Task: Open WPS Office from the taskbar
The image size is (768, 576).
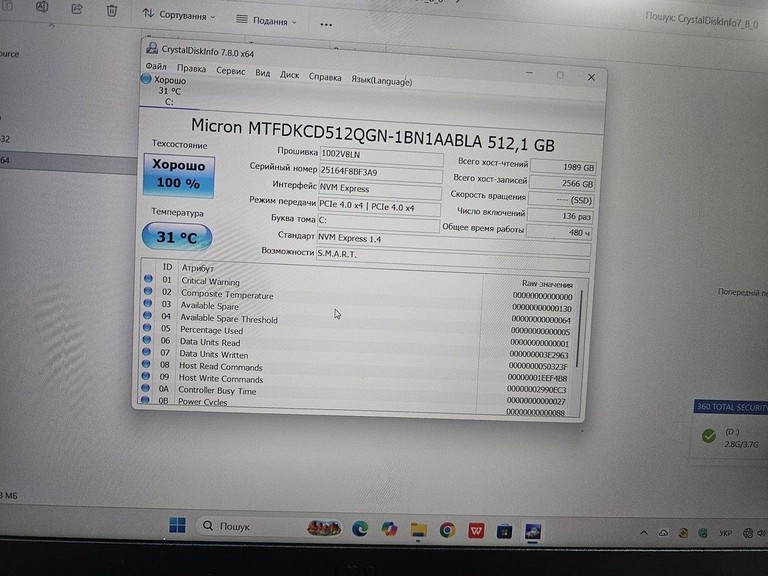Action: pyautogui.click(x=476, y=530)
